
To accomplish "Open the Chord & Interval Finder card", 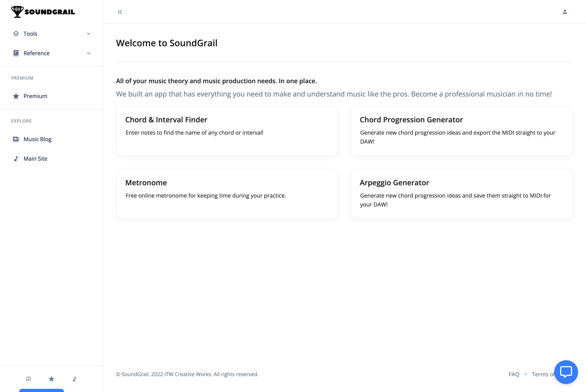I will click(x=227, y=131).
